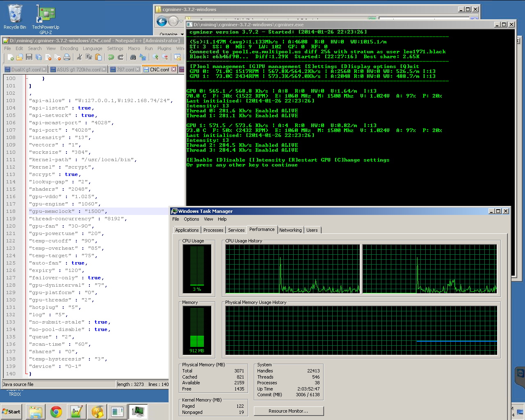Open Find using the binoculars icon
The height and width of the screenshot is (420, 525).
coord(133,57)
